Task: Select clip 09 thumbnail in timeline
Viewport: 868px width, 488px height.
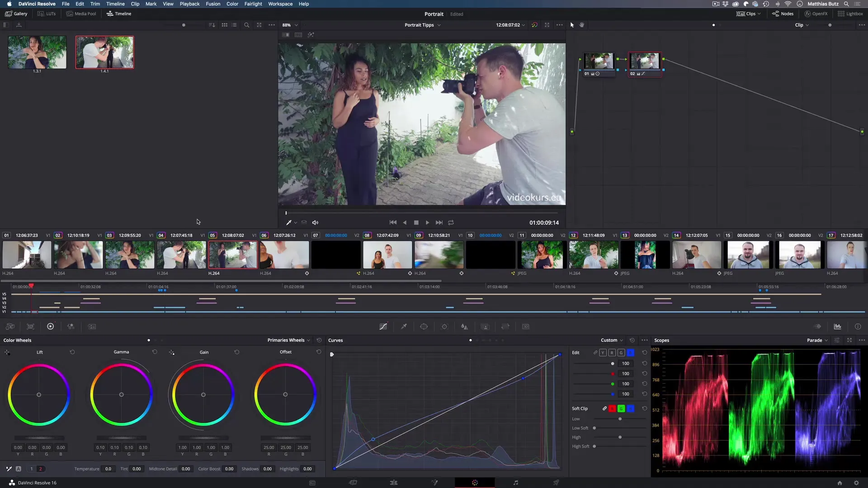Action: pos(439,255)
